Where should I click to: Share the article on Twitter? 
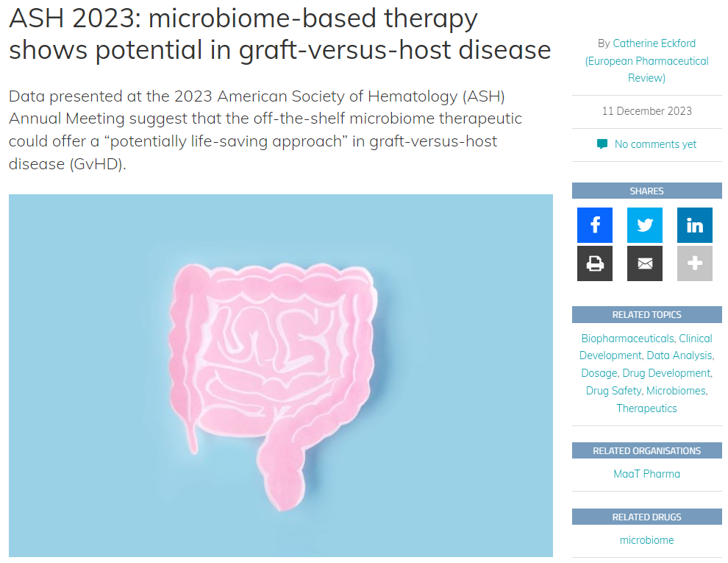pos(645,225)
